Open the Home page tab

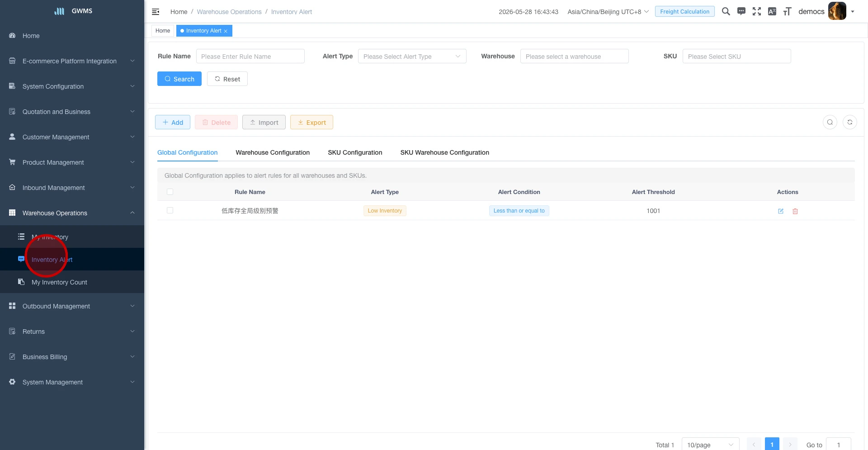click(x=163, y=31)
